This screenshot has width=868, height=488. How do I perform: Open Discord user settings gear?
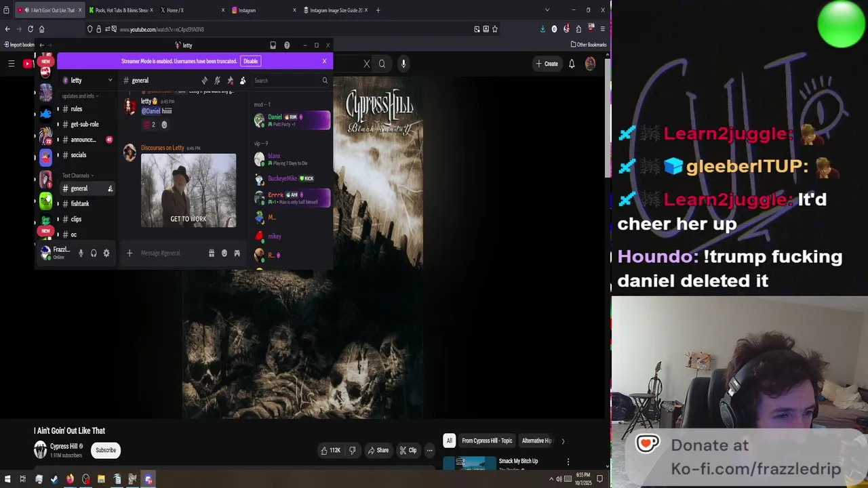pyautogui.click(x=106, y=253)
